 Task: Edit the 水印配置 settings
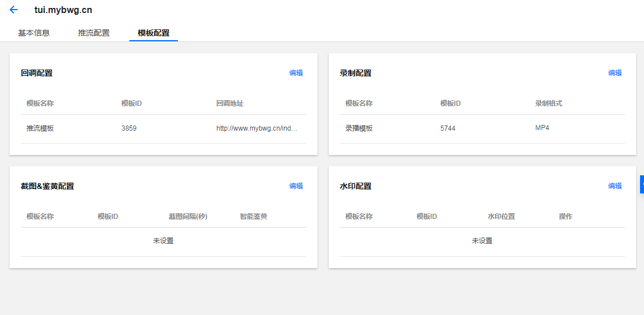click(615, 185)
